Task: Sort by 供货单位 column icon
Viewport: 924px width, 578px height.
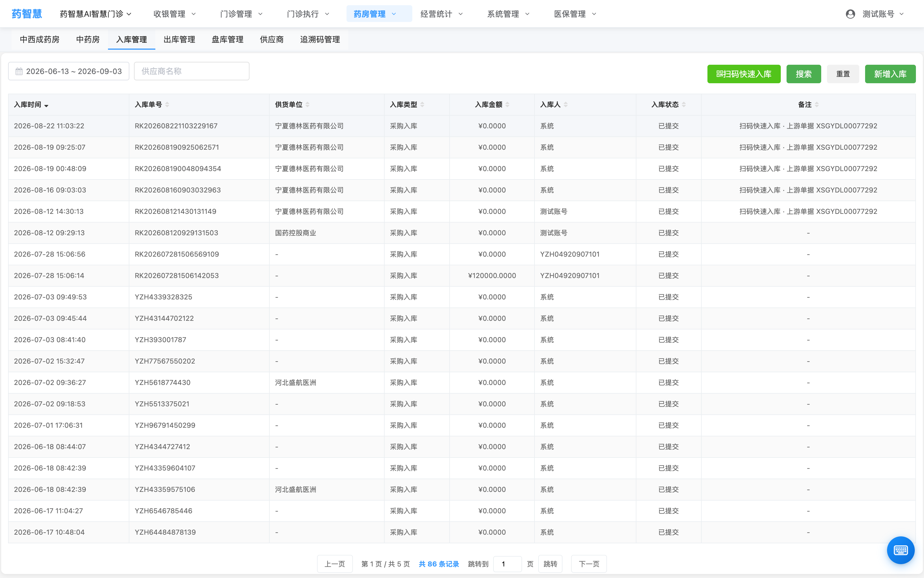Action: (x=308, y=105)
